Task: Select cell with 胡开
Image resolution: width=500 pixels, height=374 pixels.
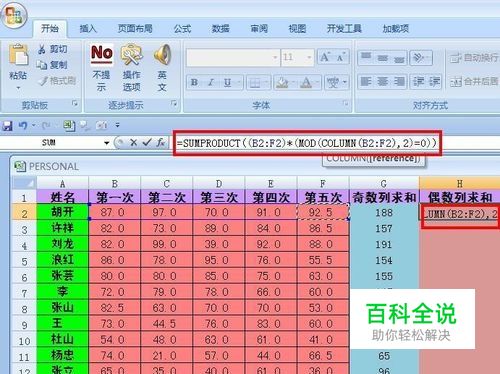Action: click(62, 212)
